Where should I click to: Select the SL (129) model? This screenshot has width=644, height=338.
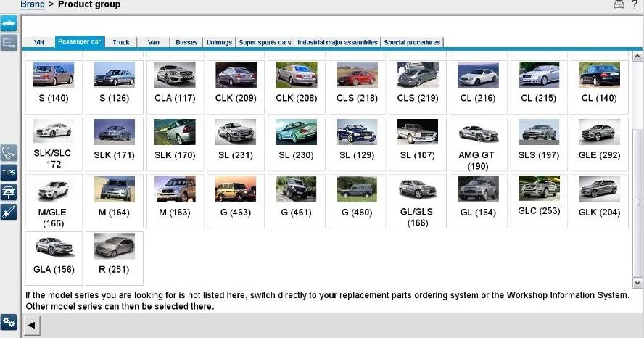[357, 144]
